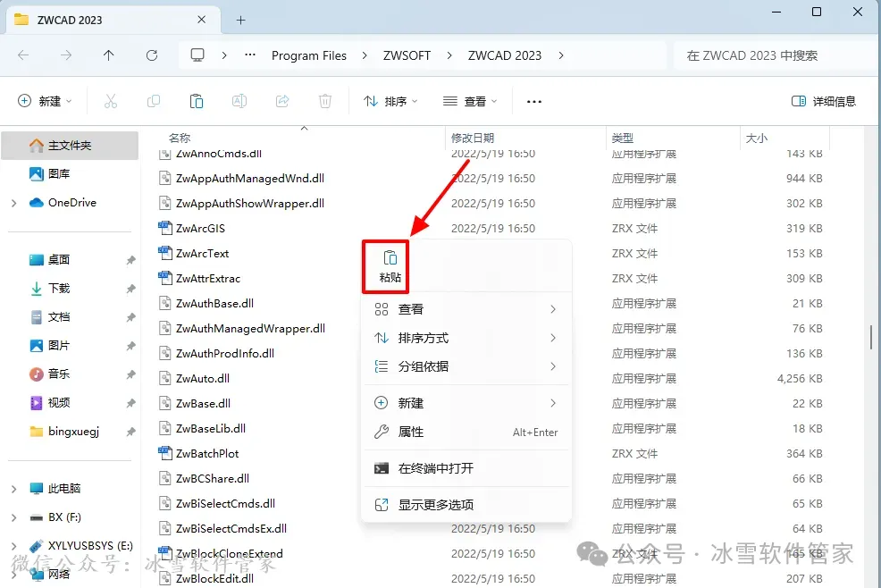Select the ZwArcGIS ZRX file icon
This screenshot has height=588, width=881.
(x=165, y=228)
